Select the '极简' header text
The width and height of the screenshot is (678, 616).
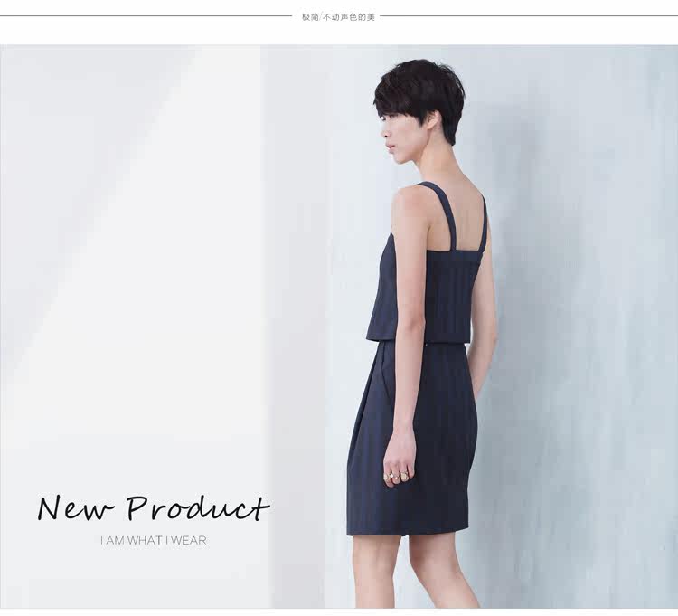coord(310,17)
